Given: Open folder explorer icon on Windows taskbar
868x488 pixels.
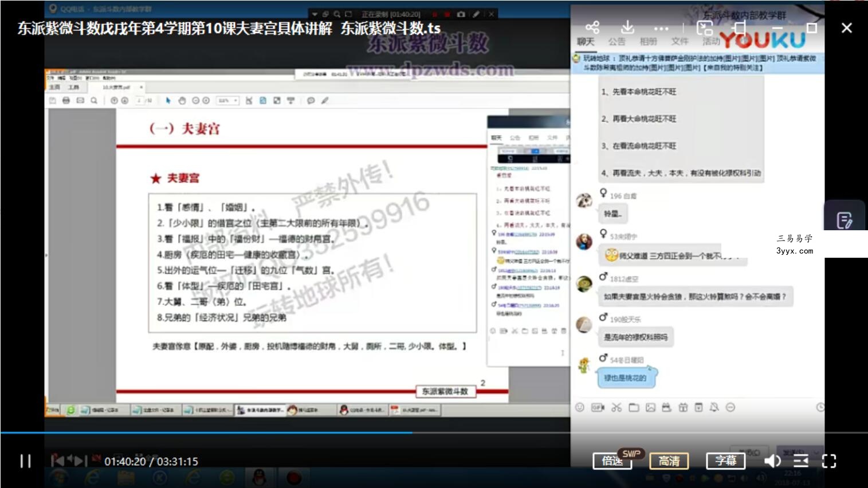Looking at the screenshot, I should (125, 478).
